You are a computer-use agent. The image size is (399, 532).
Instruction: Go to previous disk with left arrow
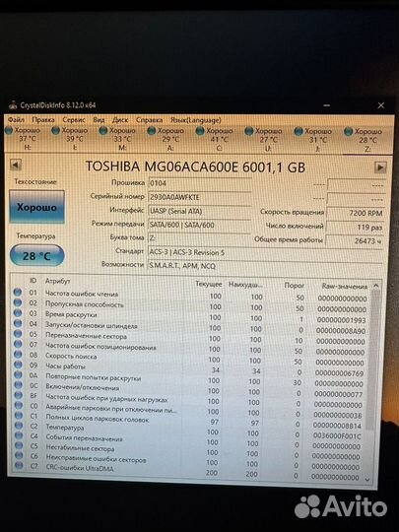16,166
